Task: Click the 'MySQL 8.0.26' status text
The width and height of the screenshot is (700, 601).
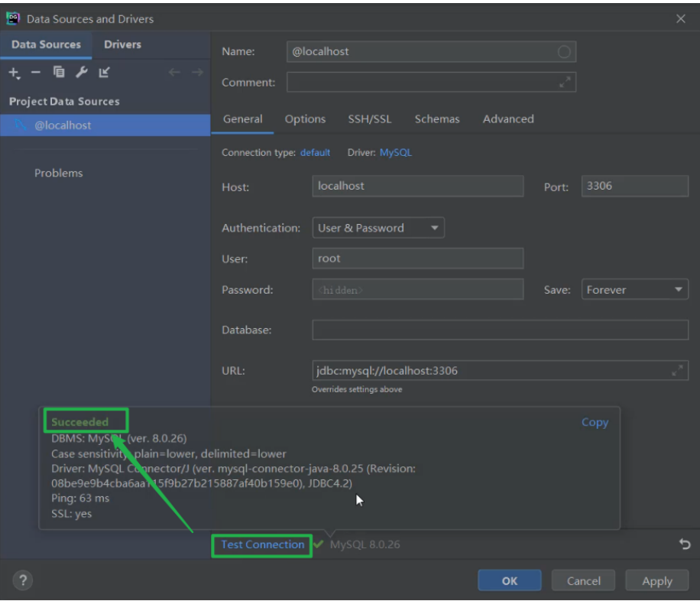Action: pos(365,544)
